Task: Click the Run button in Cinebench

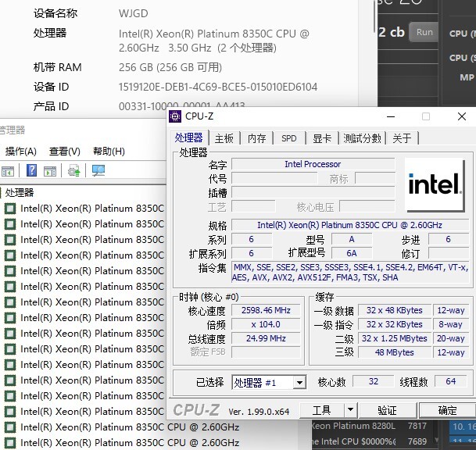Action: point(424,32)
